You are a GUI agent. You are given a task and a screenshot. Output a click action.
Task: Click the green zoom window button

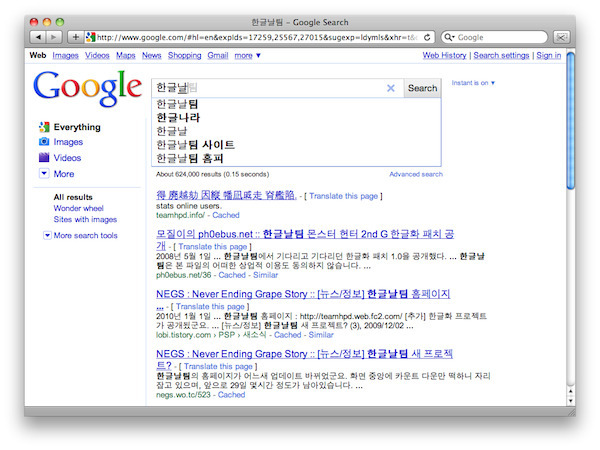coord(60,22)
